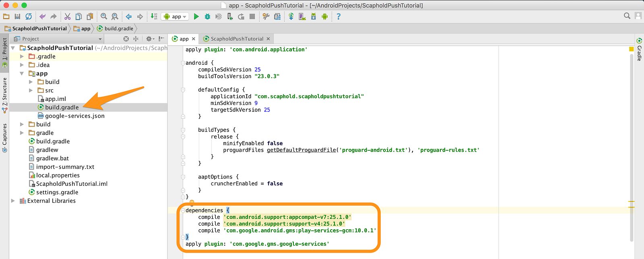Switch to the ScapholdPushTutorial editor tab
This screenshot has width=644, height=259.
(x=237, y=39)
